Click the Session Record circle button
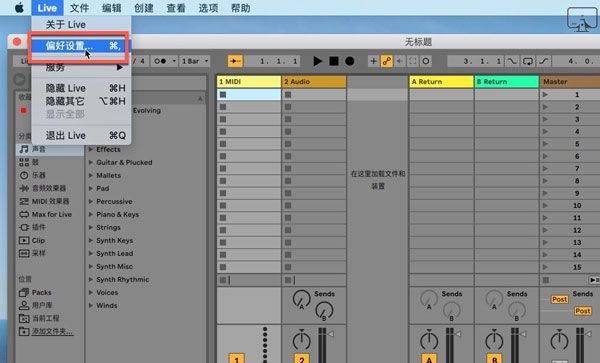 426,61
